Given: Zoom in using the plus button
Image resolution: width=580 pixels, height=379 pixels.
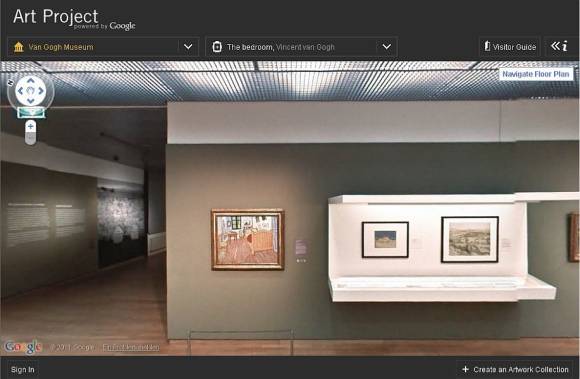Looking at the screenshot, I should click(31, 126).
